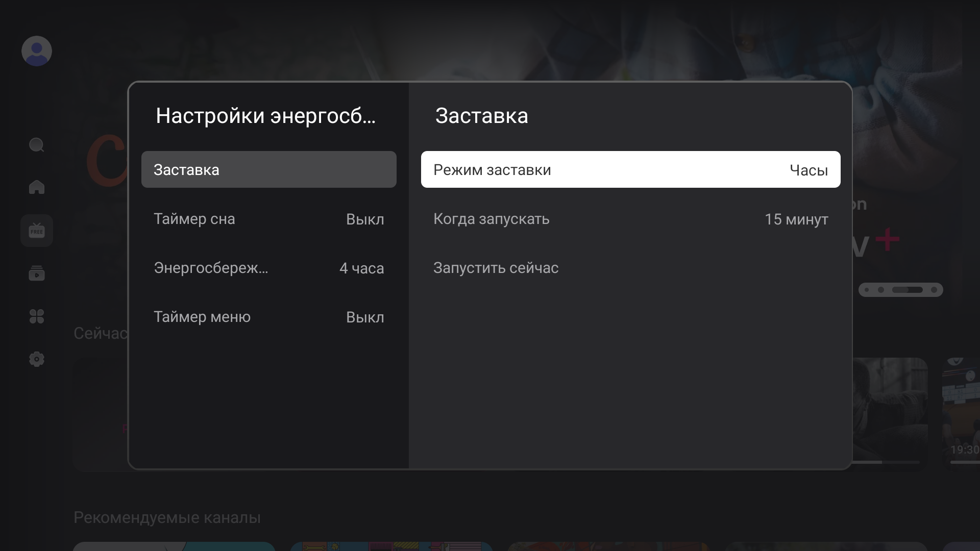Click Рекомендуемые каналы section heading
The image size is (980, 551).
click(167, 517)
